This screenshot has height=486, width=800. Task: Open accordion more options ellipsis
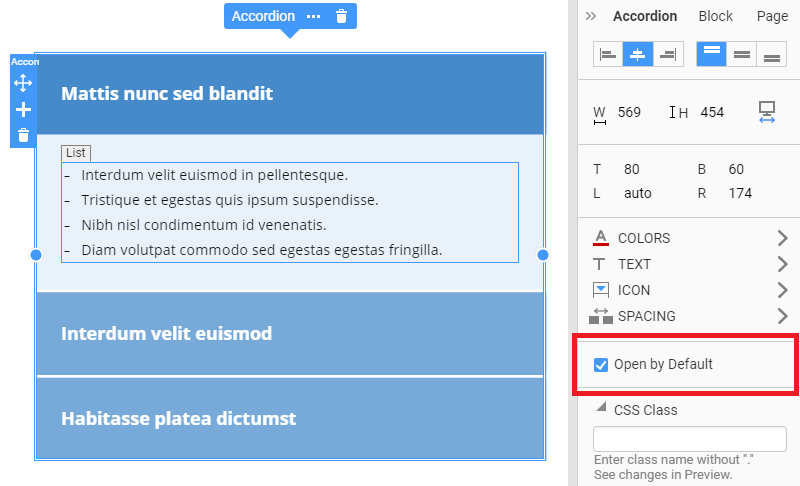pyautogui.click(x=313, y=16)
